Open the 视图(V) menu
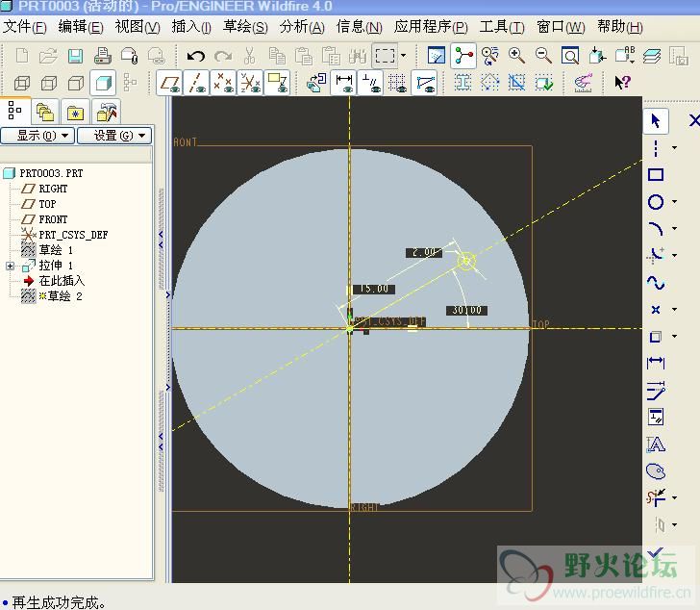 coord(137,27)
